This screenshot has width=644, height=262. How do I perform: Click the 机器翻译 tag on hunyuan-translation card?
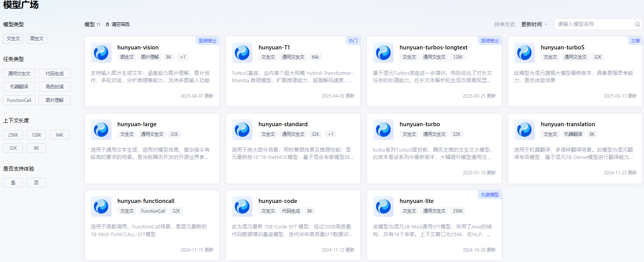(573, 134)
